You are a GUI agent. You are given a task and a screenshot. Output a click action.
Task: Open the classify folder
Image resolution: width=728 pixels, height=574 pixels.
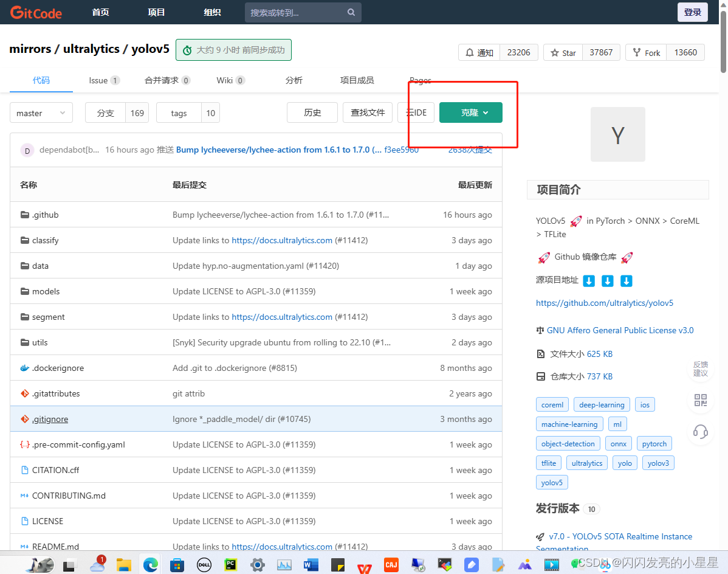pyautogui.click(x=45, y=240)
